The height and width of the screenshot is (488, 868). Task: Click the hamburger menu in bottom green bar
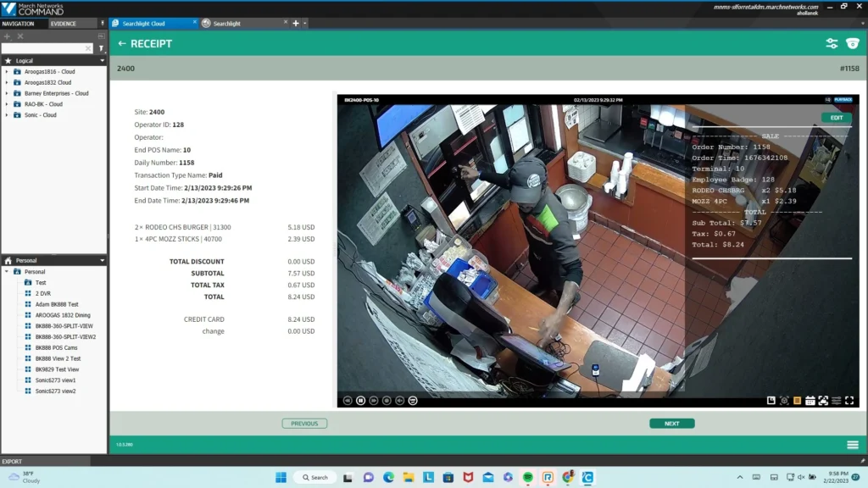click(x=852, y=445)
